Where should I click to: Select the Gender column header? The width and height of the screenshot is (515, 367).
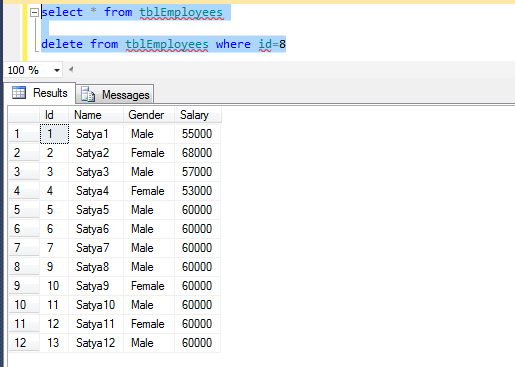coord(149,115)
